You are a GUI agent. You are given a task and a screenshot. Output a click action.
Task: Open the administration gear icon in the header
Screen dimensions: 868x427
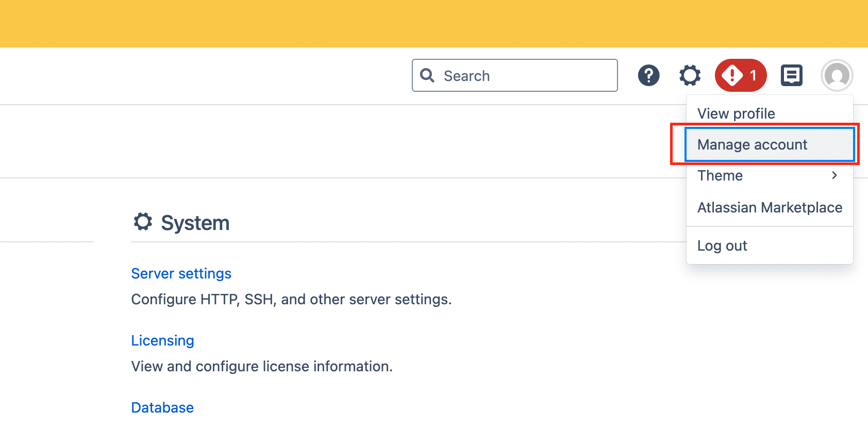pos(690,75)
